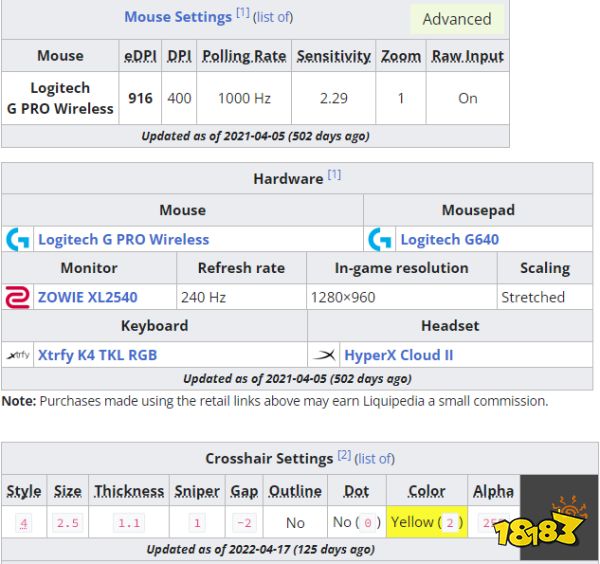Screen dimensions: 600x564
Task: Click the DPI value 400
Action: (x=179, y=98)
